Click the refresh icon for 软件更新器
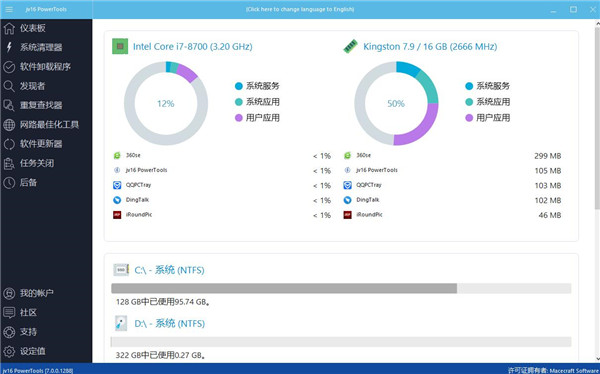Image resolution: width=600 pixels, height=374 pixels. tap(9, 144)
